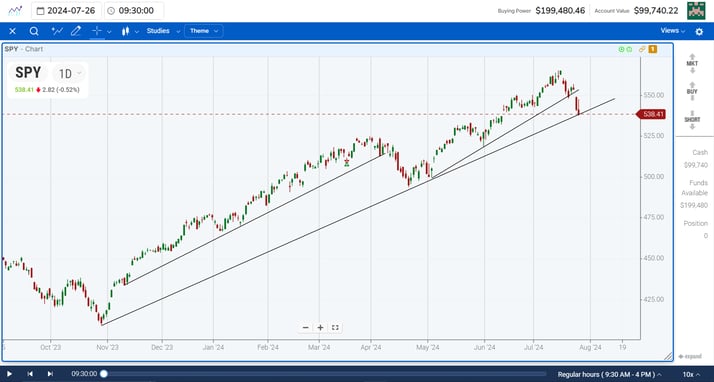Click the date field 2024-07-26

(67, 11)
